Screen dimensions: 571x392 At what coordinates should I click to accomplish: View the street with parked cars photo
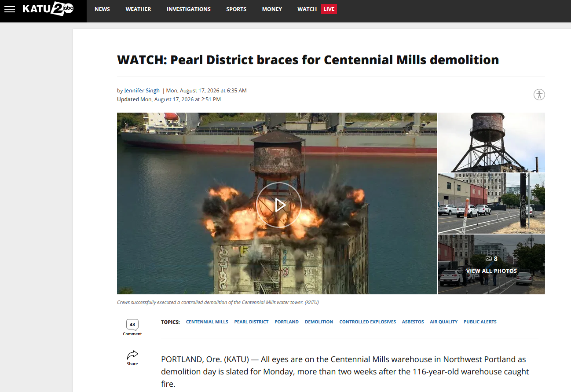click(x=491, y=203)
